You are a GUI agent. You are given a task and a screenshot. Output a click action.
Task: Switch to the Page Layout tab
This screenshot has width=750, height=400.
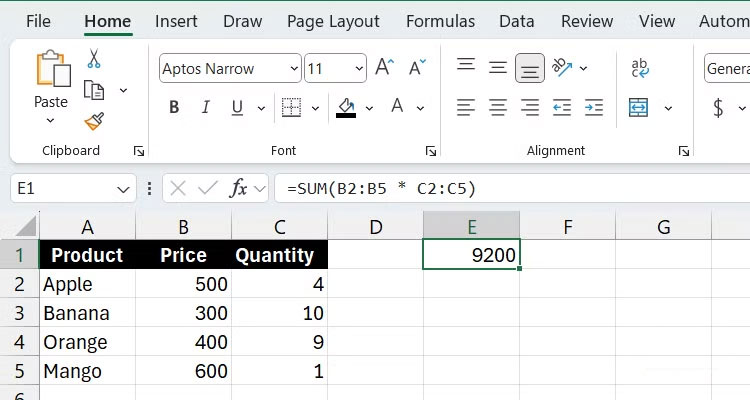tap(333, 21)
